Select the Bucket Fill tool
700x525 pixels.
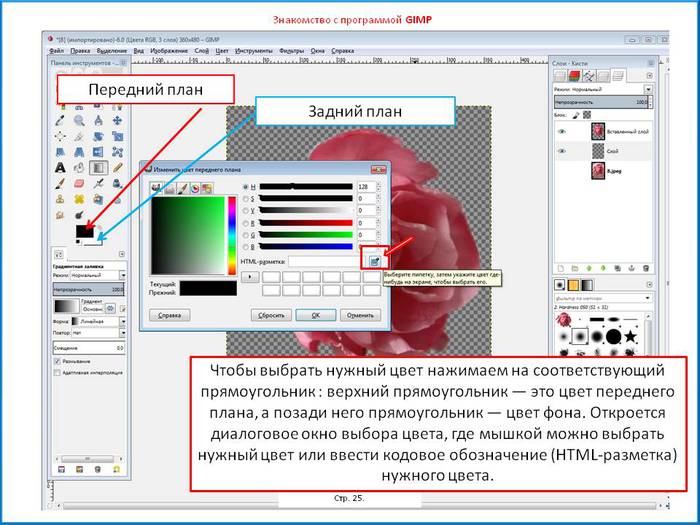pyautogui.click(x=79, y=168)
